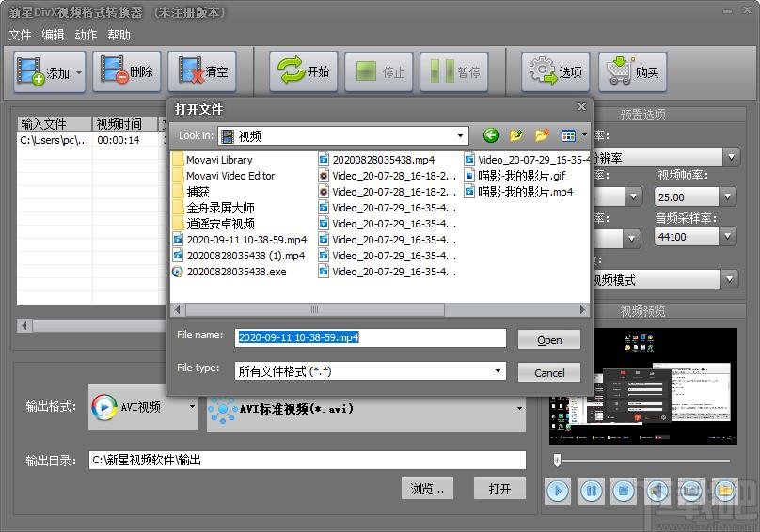Image resolution: width=760 pixels, height=532 pixels.
Task: Expand the AVI标准视频(*.avi) profile dropdown
Action: point(519,409)
